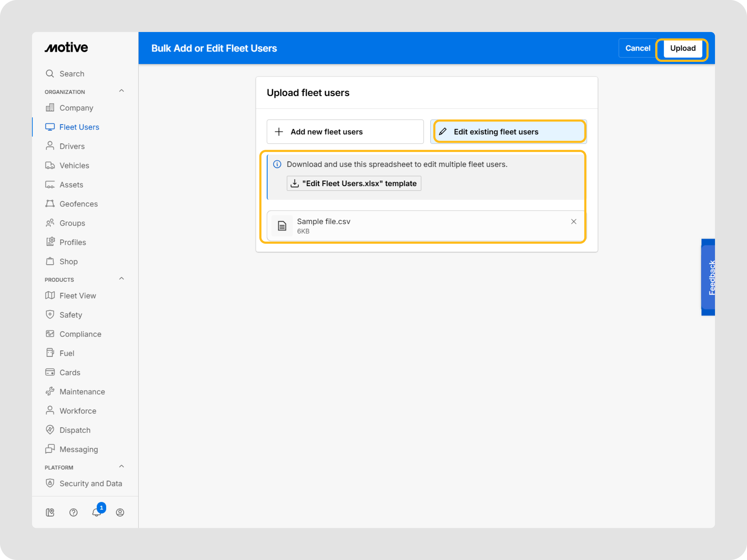Viewport: 747px width, 560px height.
Task: Click the Search magnifier icon
Action: tap(50, 74)
